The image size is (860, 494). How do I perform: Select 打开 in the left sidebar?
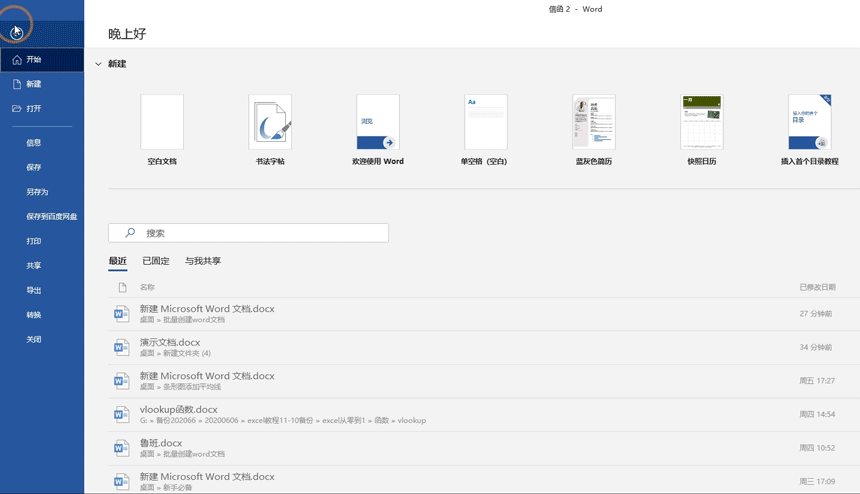42,109
